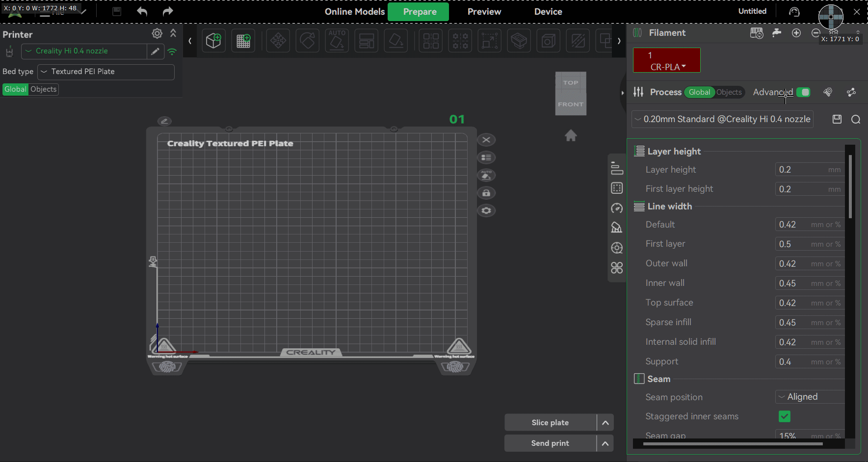Open the Strength settings sidebar icon
The image size is (868, 462).
(x=617, y=188)
